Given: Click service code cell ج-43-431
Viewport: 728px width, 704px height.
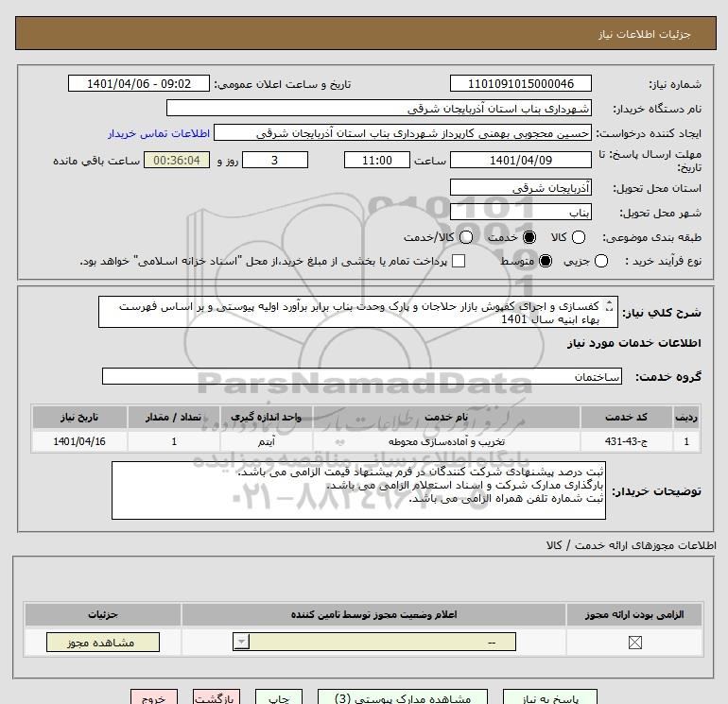Looking at the screenshot, I should click(x=626, y=441).
